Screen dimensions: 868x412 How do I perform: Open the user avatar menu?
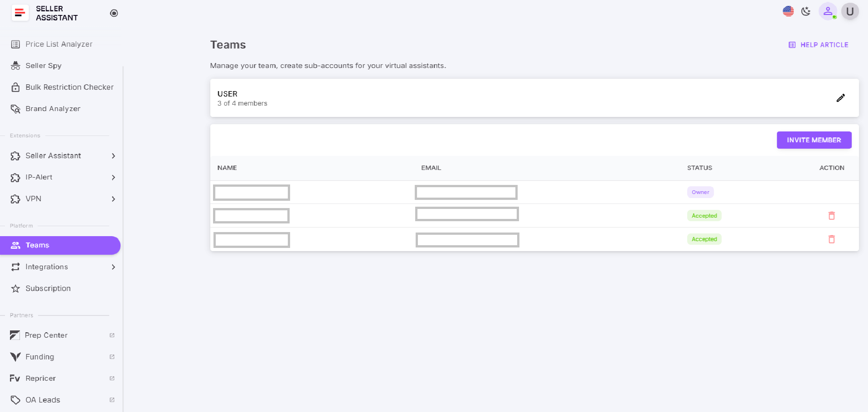click(x=850, y=11)
